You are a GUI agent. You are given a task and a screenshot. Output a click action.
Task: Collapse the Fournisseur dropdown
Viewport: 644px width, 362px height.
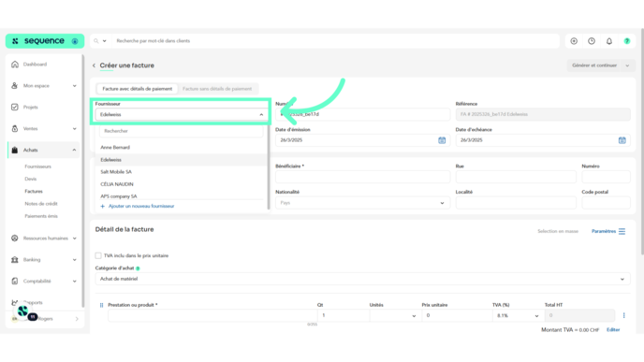(261, 114)
